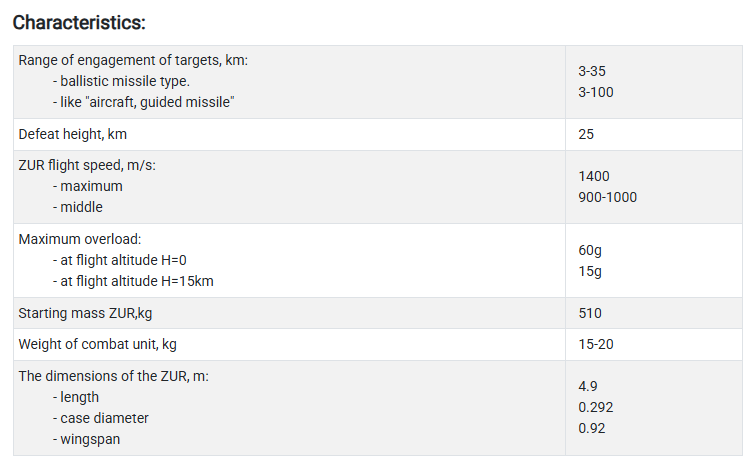This screenshot has height=465, width=754.
Task: Select the defeat height value 25
Action: coord(586,134)
